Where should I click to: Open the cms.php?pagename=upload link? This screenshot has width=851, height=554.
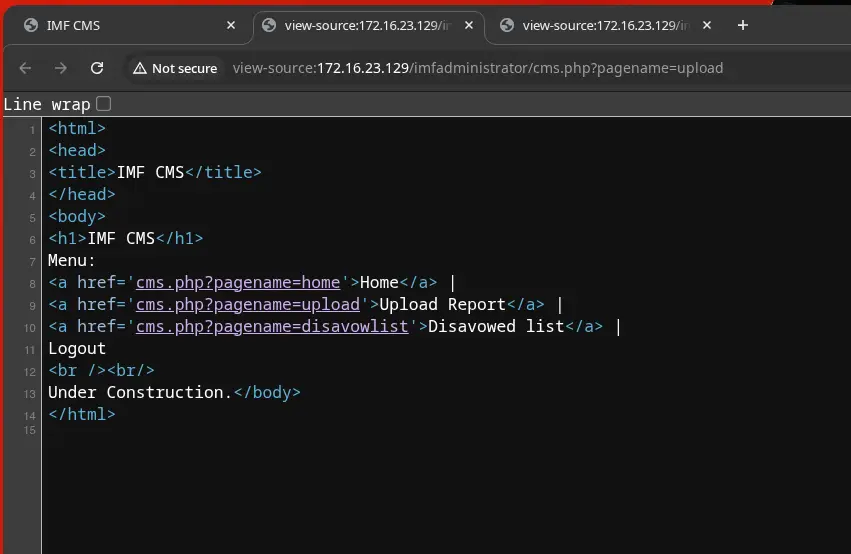coord(249,305)
